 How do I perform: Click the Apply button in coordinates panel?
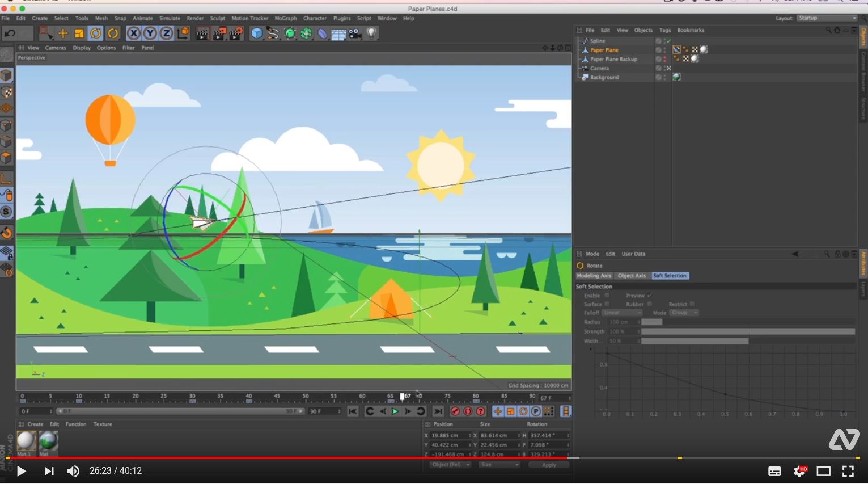(x=548, y=465)
